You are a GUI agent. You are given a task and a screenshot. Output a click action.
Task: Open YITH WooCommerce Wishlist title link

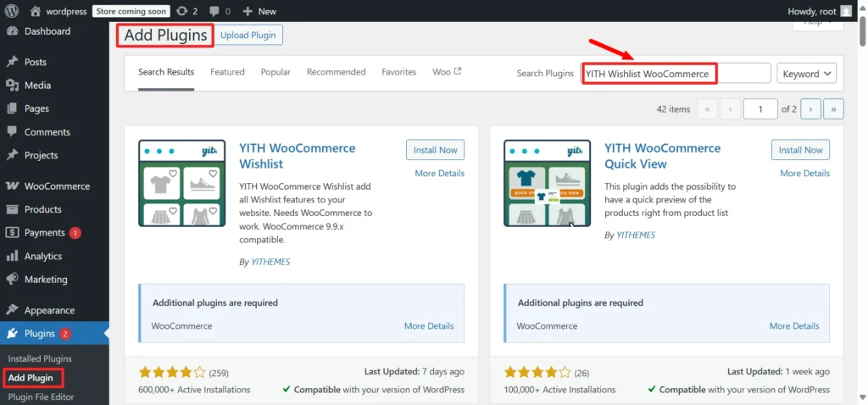tap(298, 156)
